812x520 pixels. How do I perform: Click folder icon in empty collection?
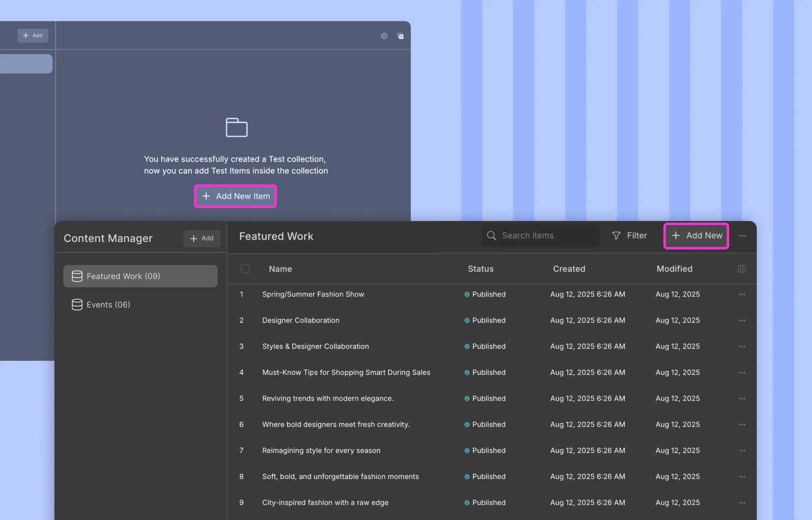coord(237,128)
